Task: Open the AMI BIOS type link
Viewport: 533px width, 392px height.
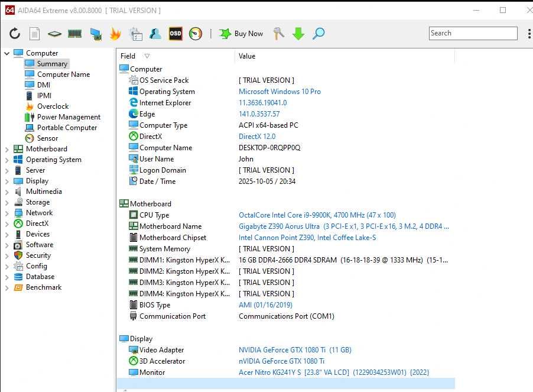Action: pos(265,304)
